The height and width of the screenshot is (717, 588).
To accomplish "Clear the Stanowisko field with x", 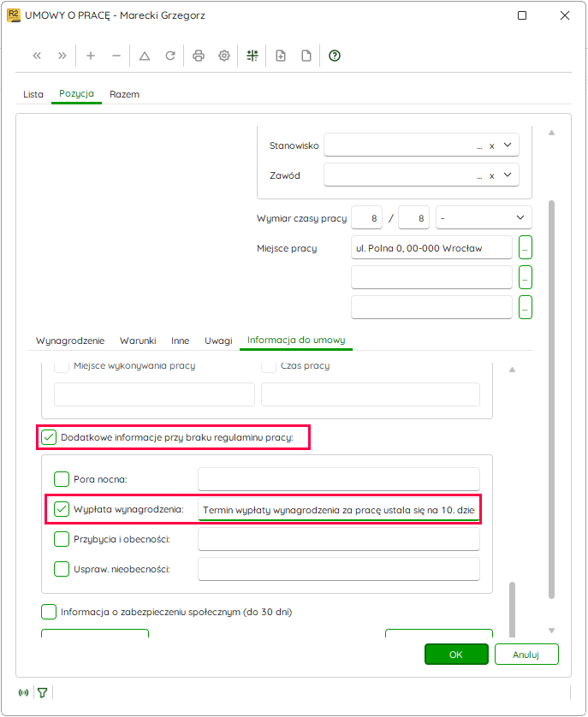I will click(x=492, y=146).
